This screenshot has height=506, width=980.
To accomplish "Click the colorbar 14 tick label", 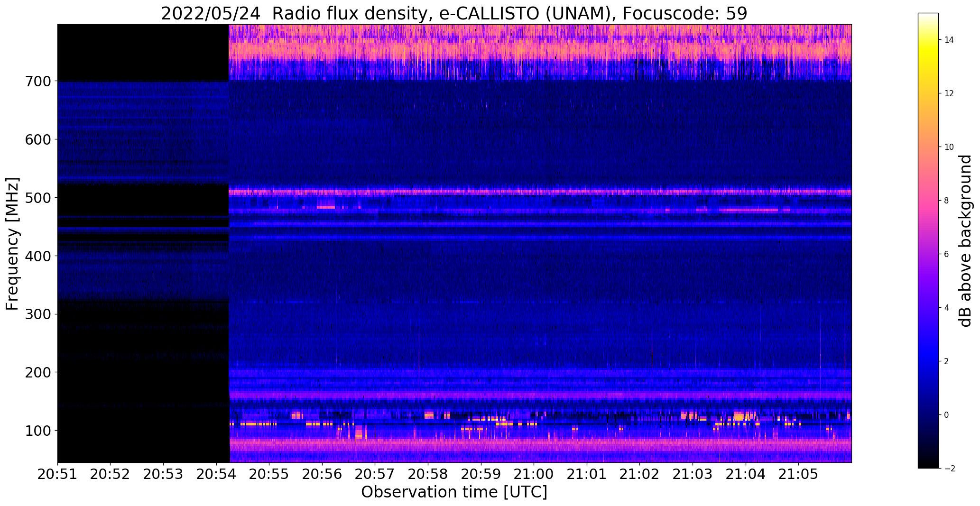I will pyautogui.click(x=949, y=40).
